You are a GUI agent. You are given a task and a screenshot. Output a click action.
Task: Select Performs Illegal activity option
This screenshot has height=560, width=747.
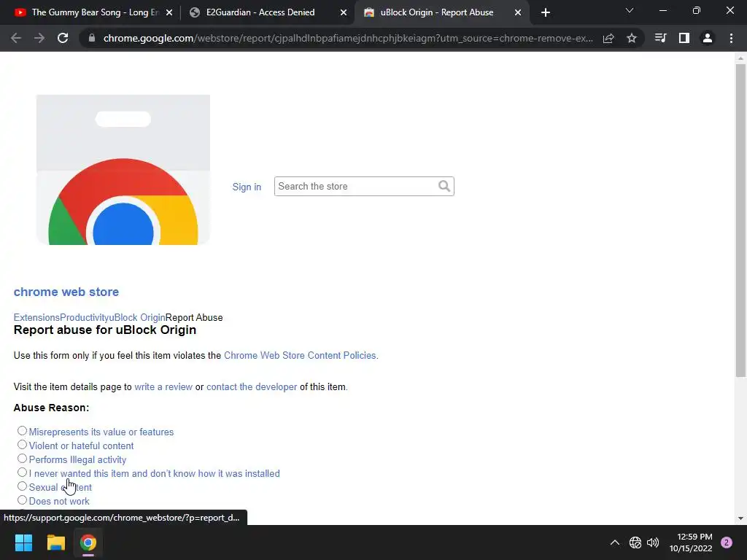point(22,459)
